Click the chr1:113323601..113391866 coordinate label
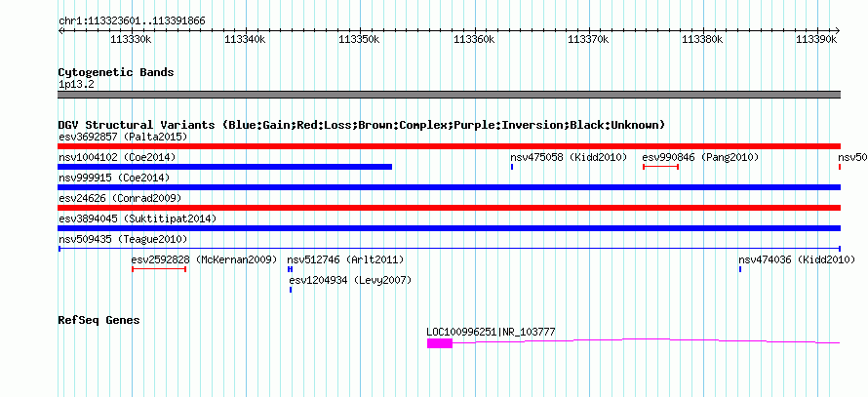Image resolution: width=868 pixels, height=397 pixels. click(132, 21)
